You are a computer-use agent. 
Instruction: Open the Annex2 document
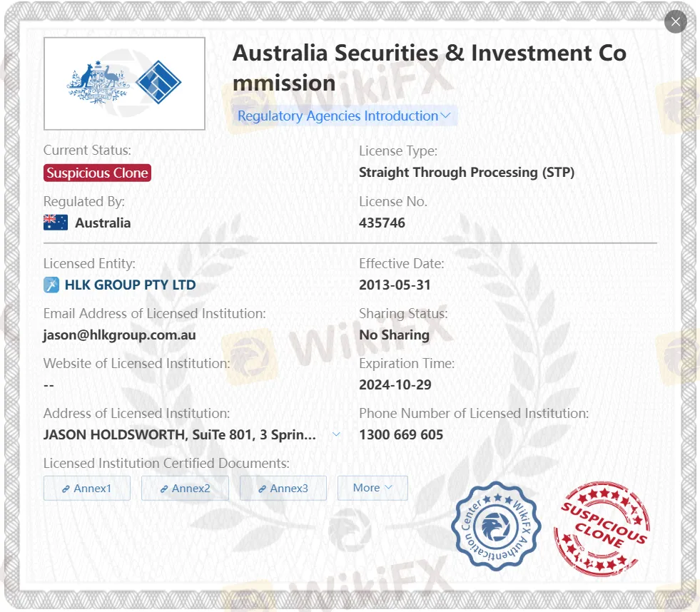coord(185,488)
